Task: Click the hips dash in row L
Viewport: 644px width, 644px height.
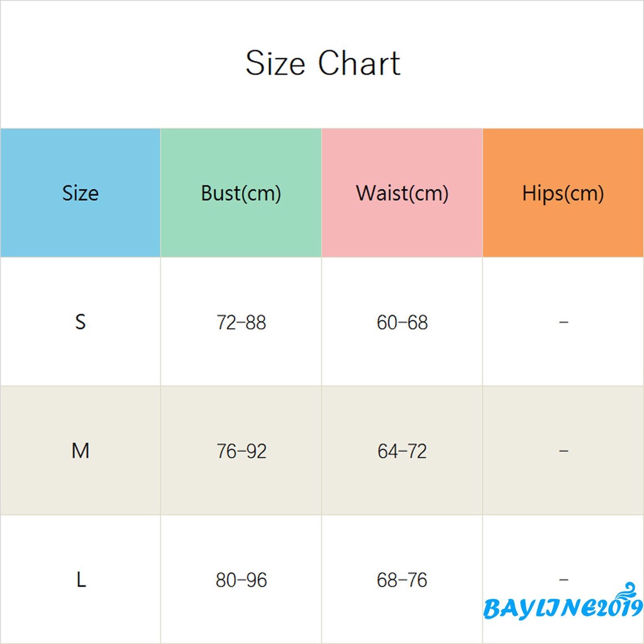Action: click(563, 579)
